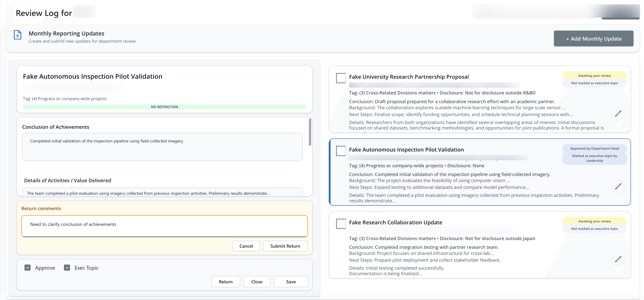Click Approved by Department Head badge
Screen dimensions: 644x300
[x=594, y=148]
